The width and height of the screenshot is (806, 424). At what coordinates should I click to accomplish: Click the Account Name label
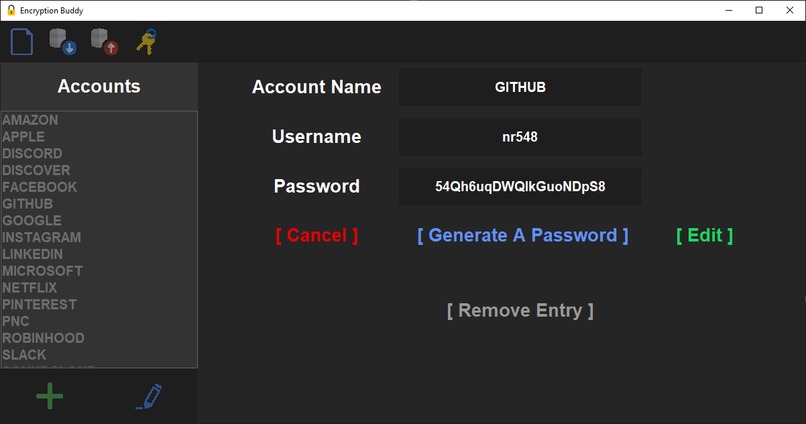tap(317, 87)
